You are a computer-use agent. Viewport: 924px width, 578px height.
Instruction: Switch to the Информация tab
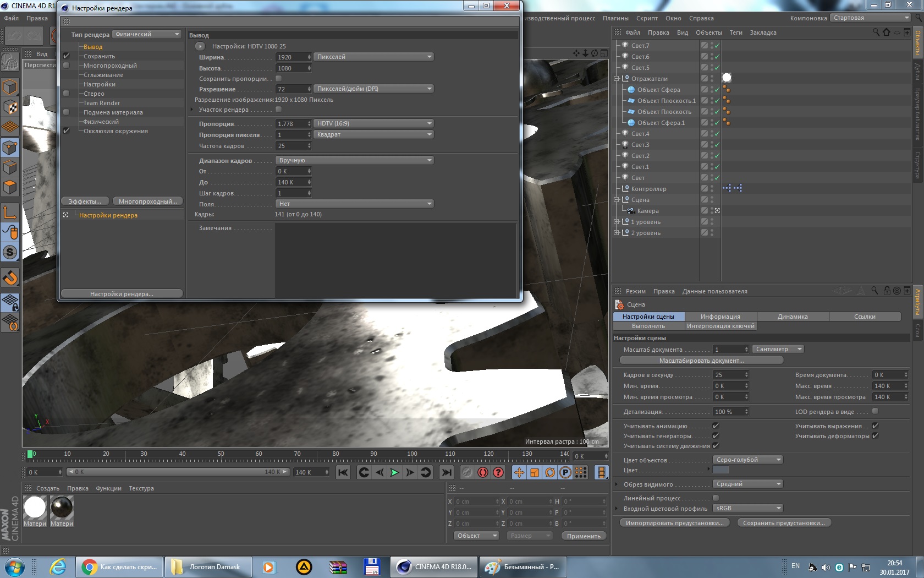tap(720, 317)
